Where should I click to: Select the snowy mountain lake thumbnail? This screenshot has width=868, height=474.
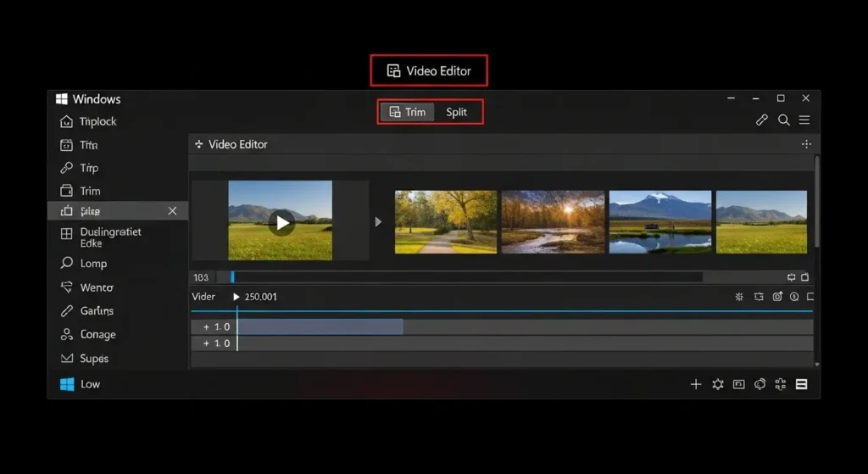[660, 222]
